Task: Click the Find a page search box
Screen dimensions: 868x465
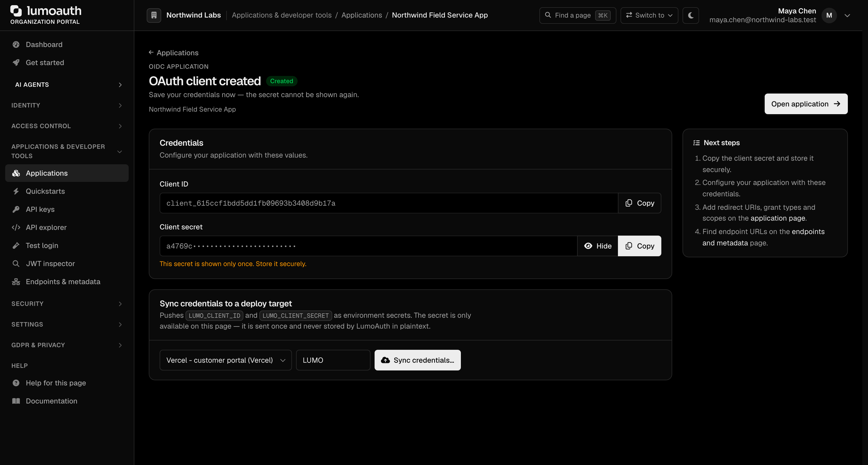Action: click(x=578, y=15)
